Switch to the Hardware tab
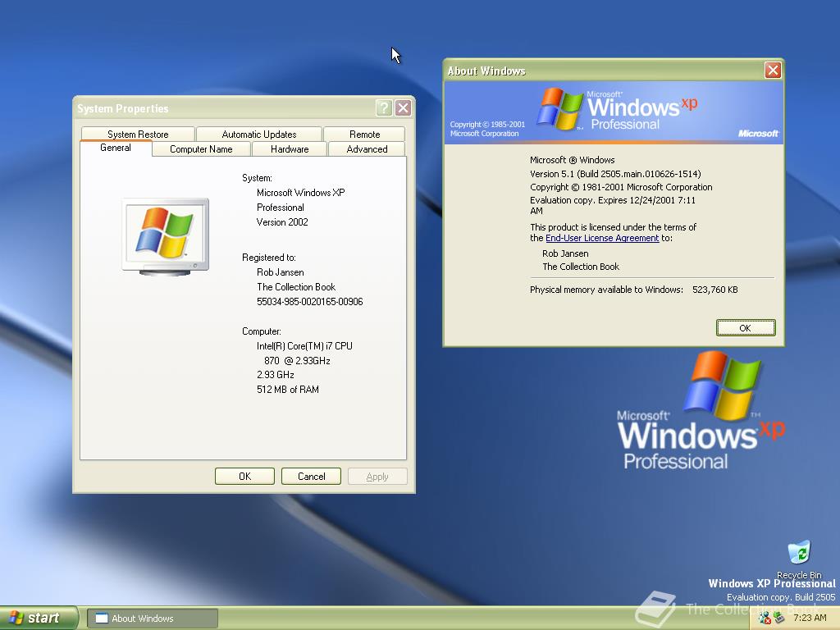Screen dimensions: 840x630 290,149
